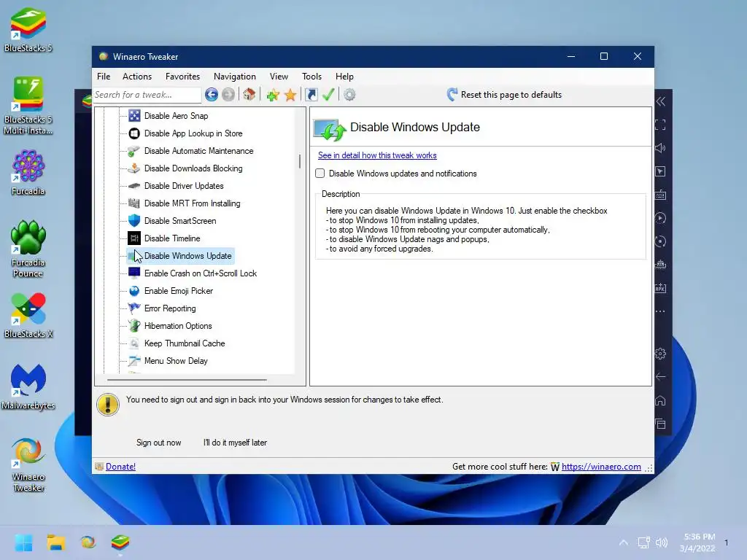Open File Explorer from taskbar
This screenshot has width=747, height=560.
(55, 542)
